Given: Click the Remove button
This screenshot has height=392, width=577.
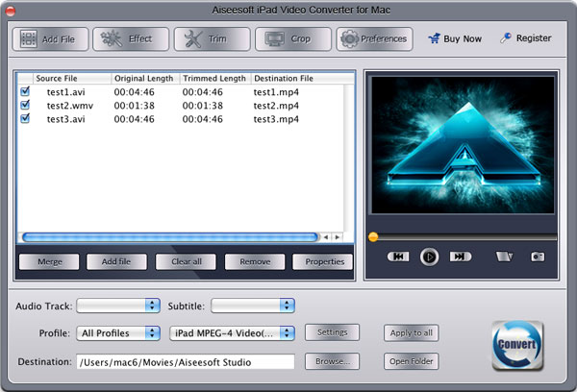Looking at the screenshot, I should click(x=255, y=262).
